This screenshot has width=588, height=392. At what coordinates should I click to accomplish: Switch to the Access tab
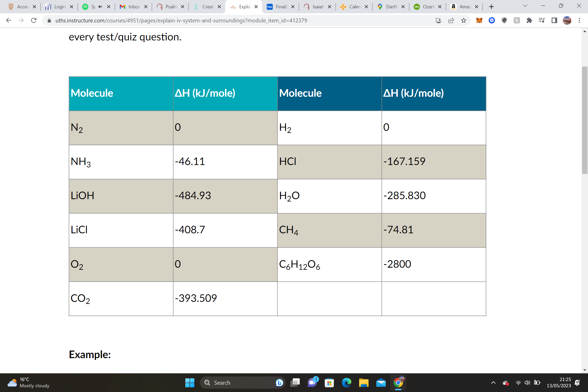tap(22, 7)
